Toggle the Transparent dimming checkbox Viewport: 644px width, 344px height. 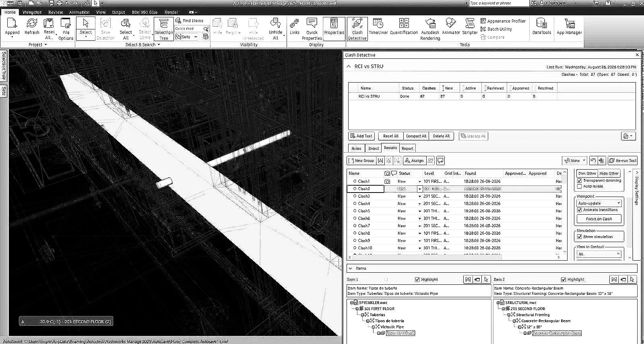coord(580,180)
